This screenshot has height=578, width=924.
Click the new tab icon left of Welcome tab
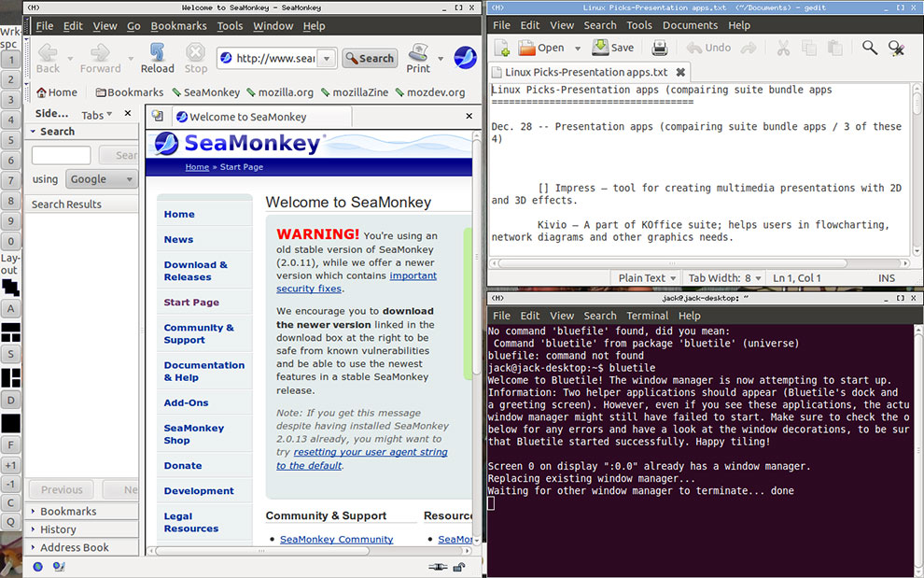[158, 116]
